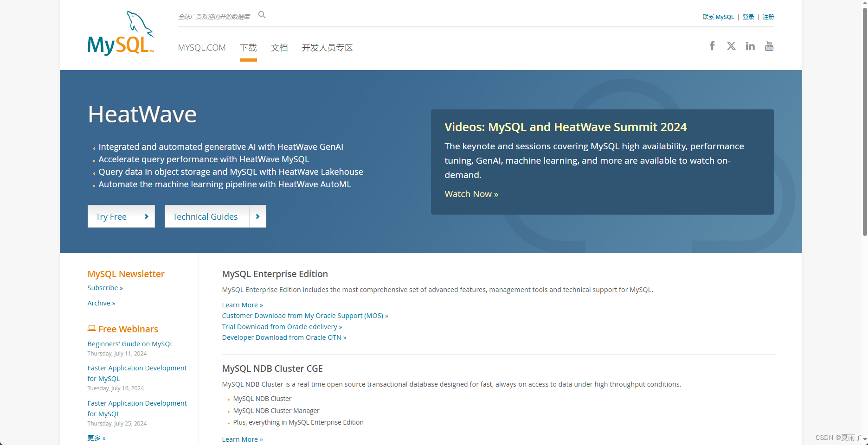The height and width of the screenshot is (445, 868).
Task: Click the 登录 login link
Action: click(x=748, y=17)
